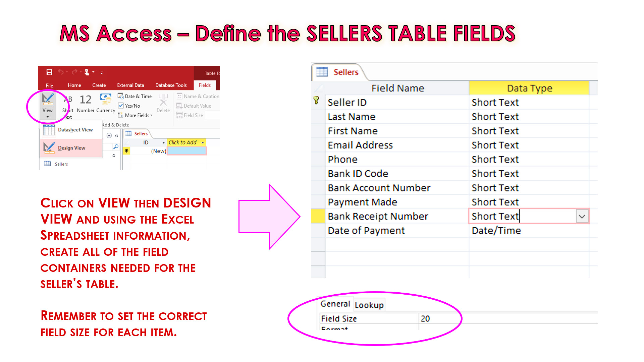Screen dimensions: 644x362
Task: Click the Currency field type icon
Action: [105, 99]
